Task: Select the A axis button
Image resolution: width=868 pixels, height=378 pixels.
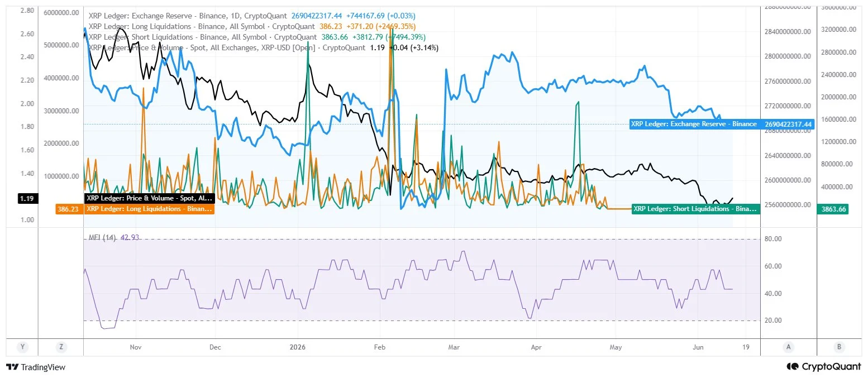Action: 788,347
